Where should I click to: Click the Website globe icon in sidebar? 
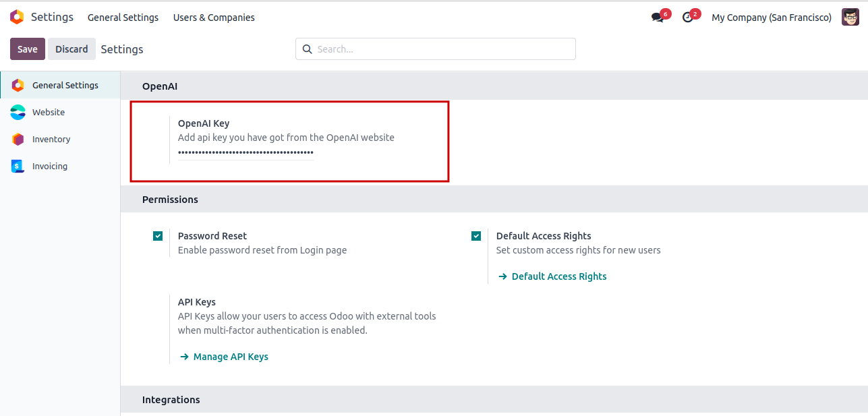click(18, 113)
